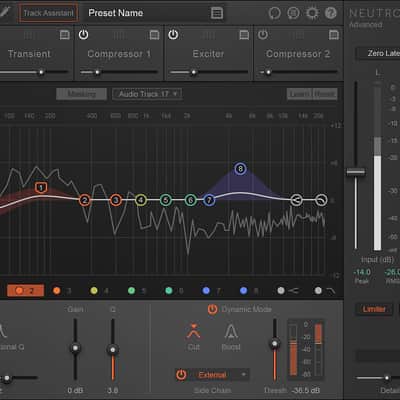Select band 6 tab in the band row
This screenshot has height=400, width=400.
[174, 291]
